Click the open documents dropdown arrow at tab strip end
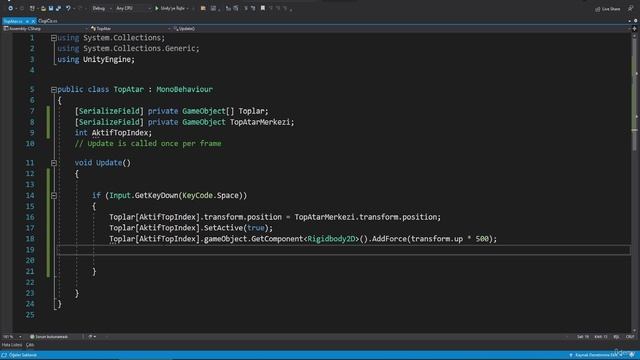Viewport: 640px width, 360px height. tap(629, 21)
